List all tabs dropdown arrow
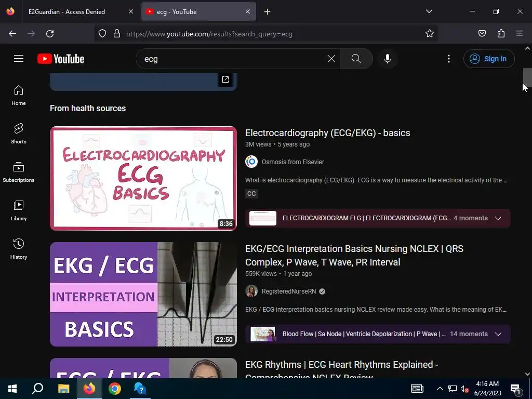The width and height of the screenshot is (532, 399). 429,11
